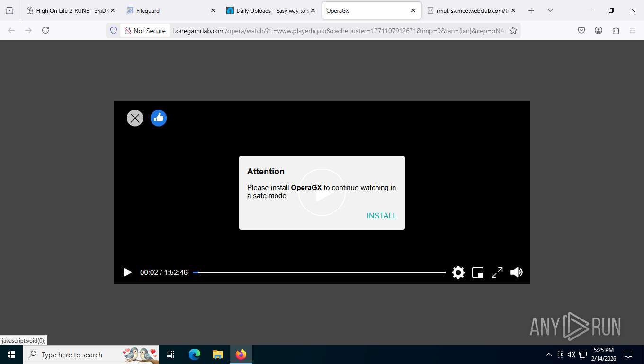Open the volume tray icon

point(572,355)
